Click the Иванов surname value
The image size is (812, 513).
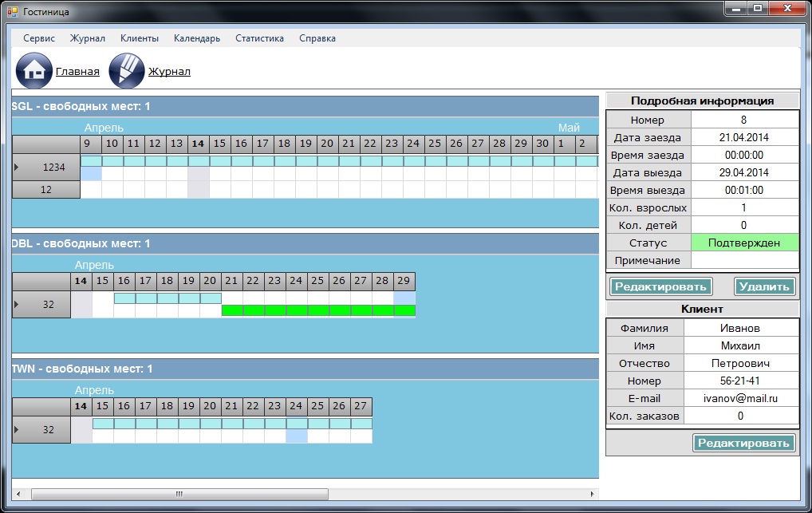coord(740,328)
